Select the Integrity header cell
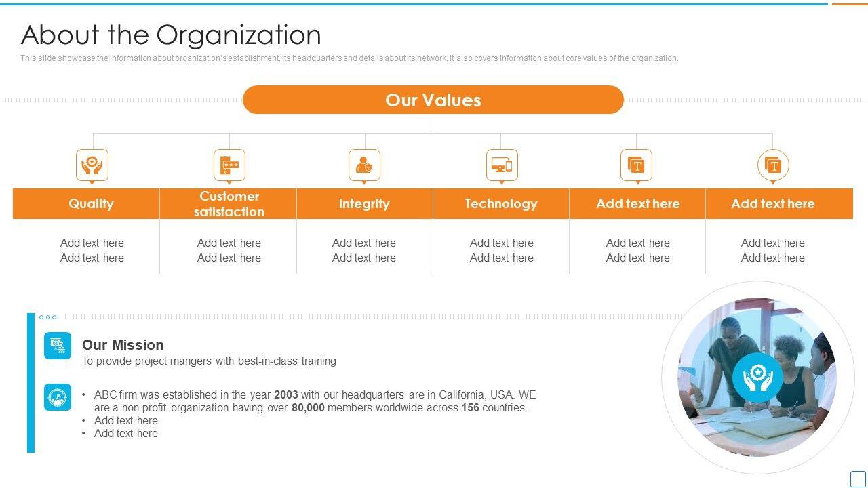Image resolution: width=868 pixels, height=488 pixels. tap(364, 203)
